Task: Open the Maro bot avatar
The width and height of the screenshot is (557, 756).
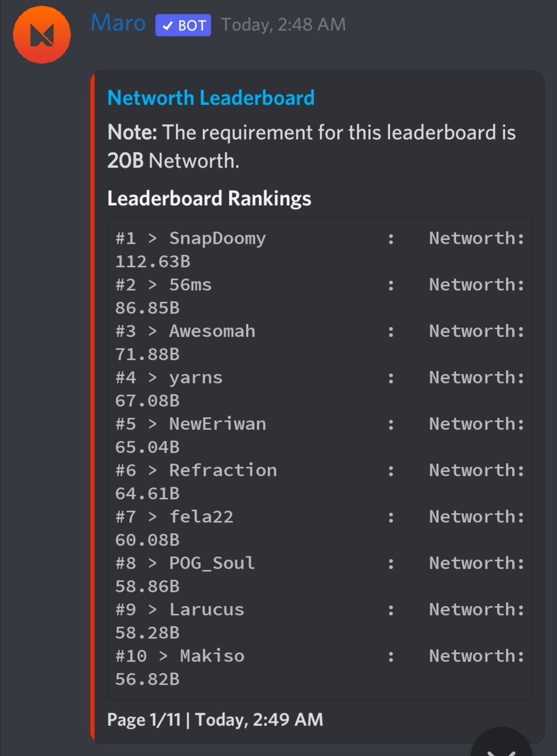Action: (x=42, y=35)
